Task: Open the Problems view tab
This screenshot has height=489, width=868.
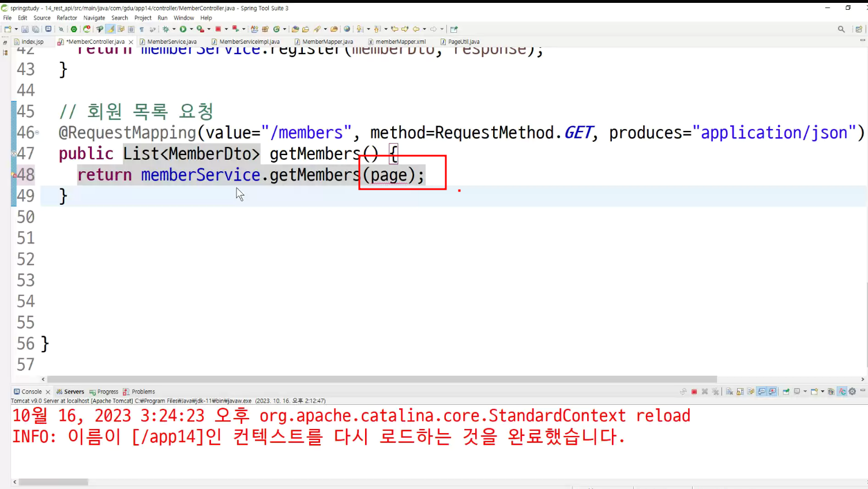Action: [x=139, y=392]
